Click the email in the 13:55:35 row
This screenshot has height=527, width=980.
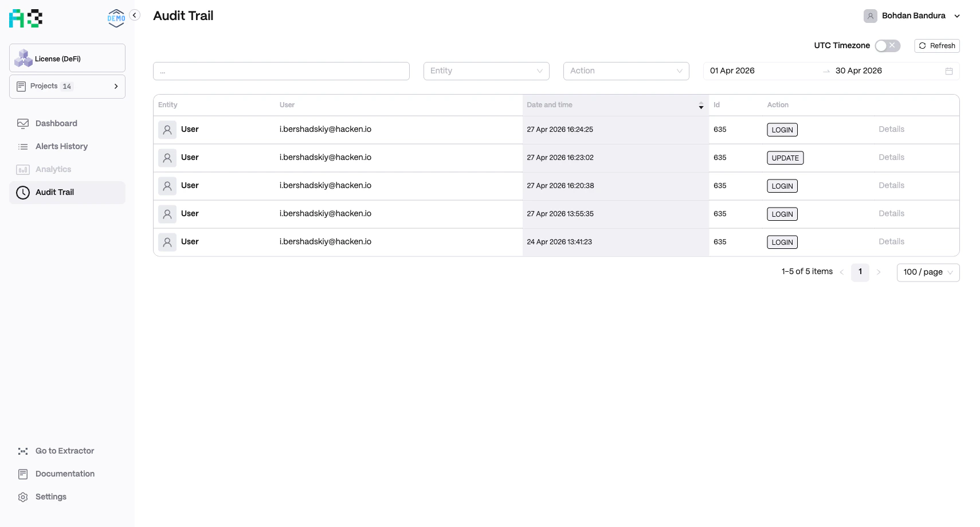[x=326, y=214]
